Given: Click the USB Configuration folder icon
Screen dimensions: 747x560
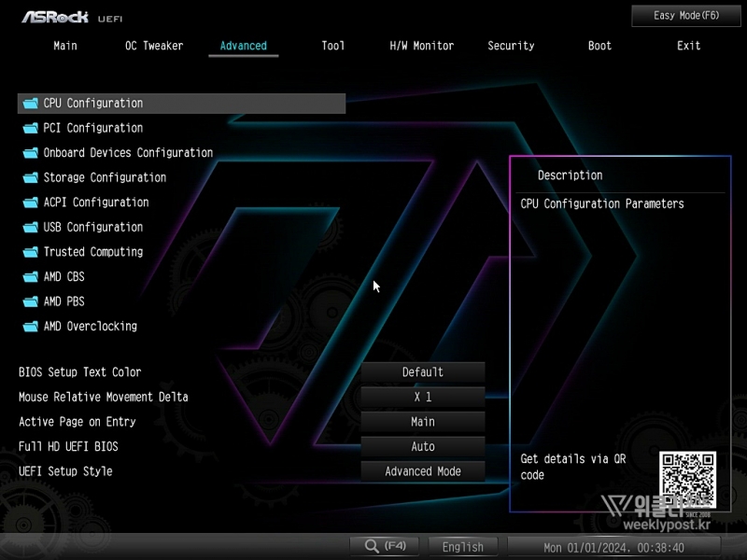Looking at the screenshot, I should (x=30, y=227).
